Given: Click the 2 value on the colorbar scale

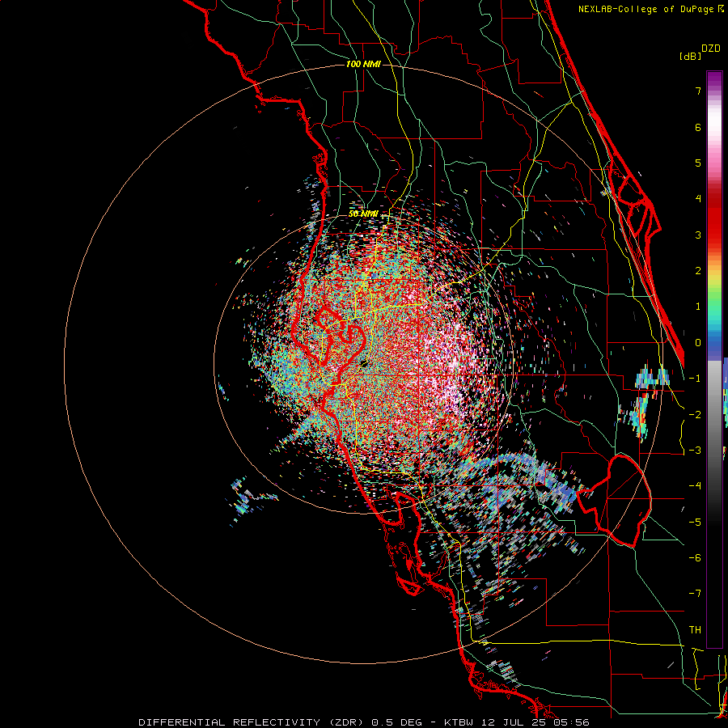Looking at the screenshot, I should point(698,271).
